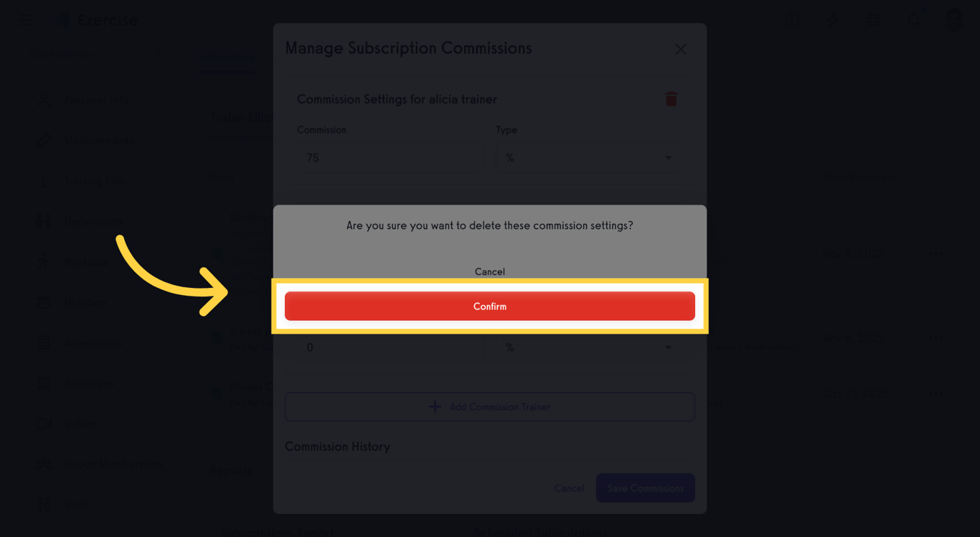Go to Measurements in the sidebar
This screenshot has height=537, width=980.
pyautogui.click(x=98, y=140)
